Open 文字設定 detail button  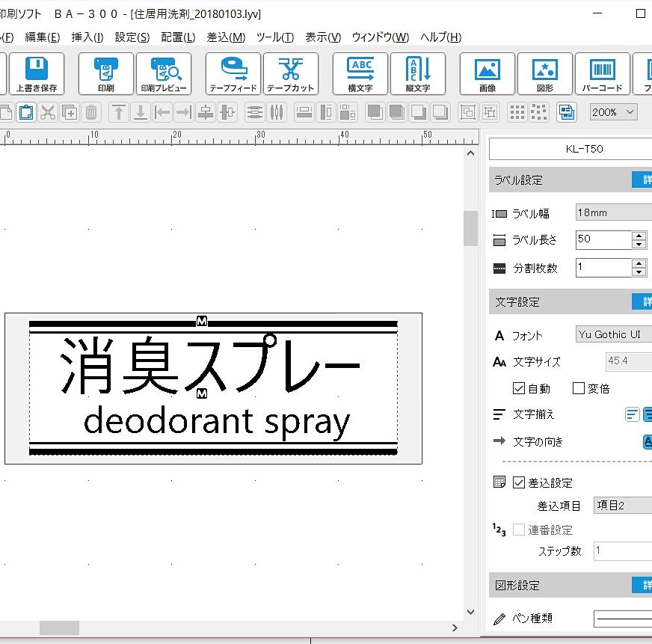tap(642, 301)
